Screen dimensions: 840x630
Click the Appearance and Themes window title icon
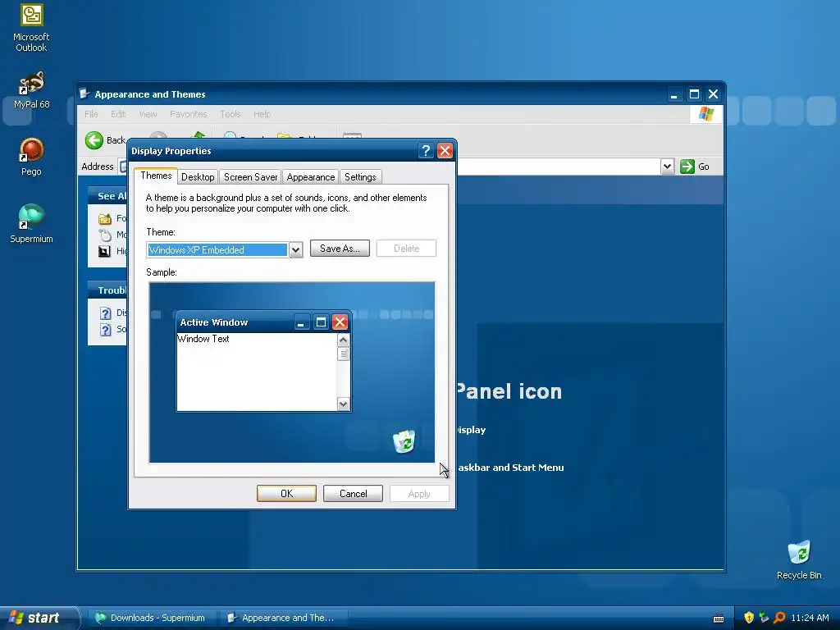click(84, 94)
